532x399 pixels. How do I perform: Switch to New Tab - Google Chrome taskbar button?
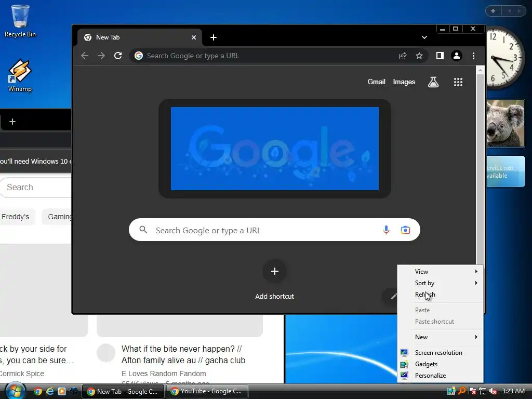click(124, 392)
